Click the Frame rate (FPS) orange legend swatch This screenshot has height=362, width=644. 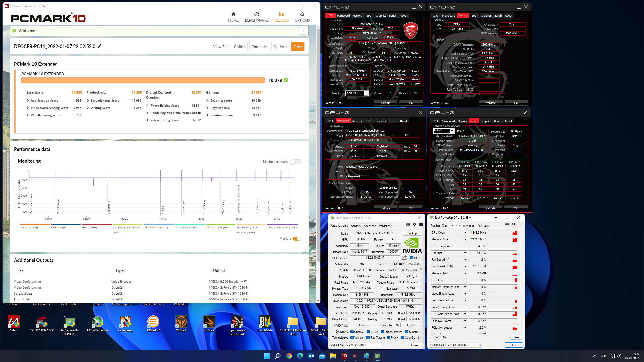coord(35,224)
